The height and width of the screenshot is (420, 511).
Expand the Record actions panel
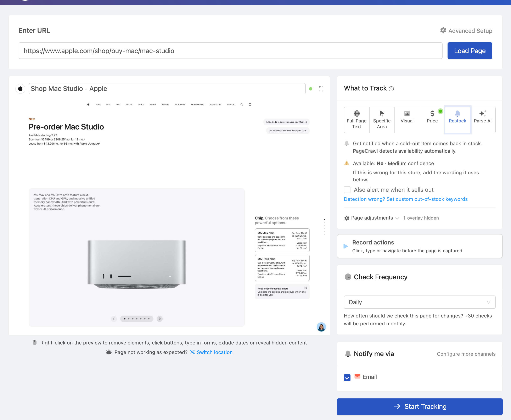420,246
